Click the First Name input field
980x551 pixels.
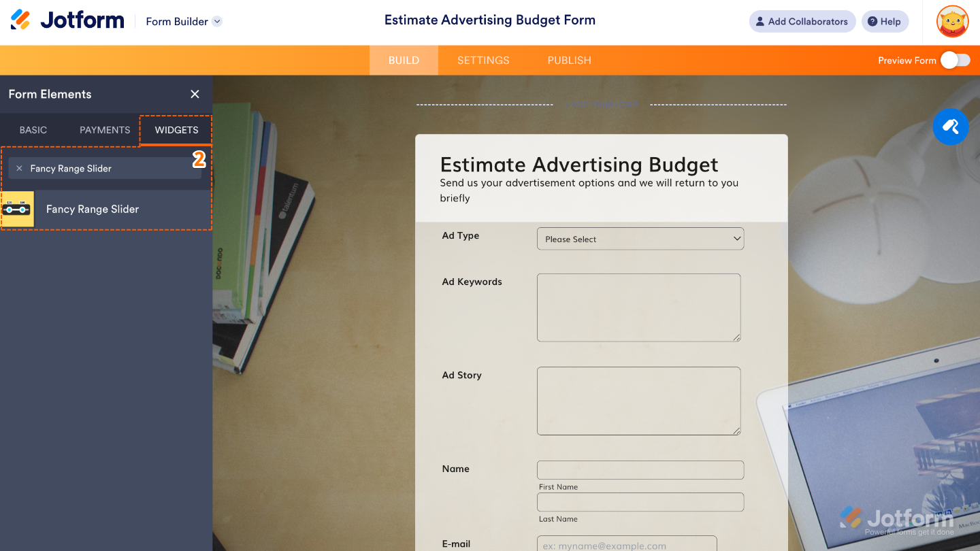(640, 470)
